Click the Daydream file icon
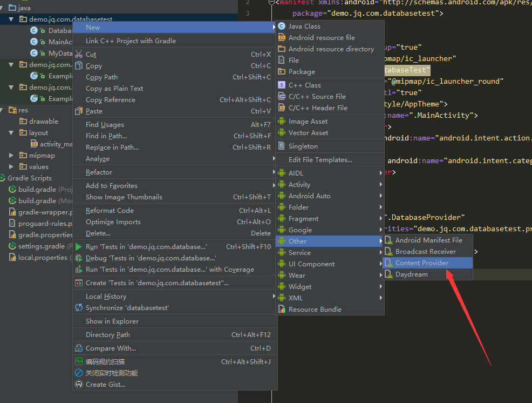The image size is (532, 403). pos(388,274)
